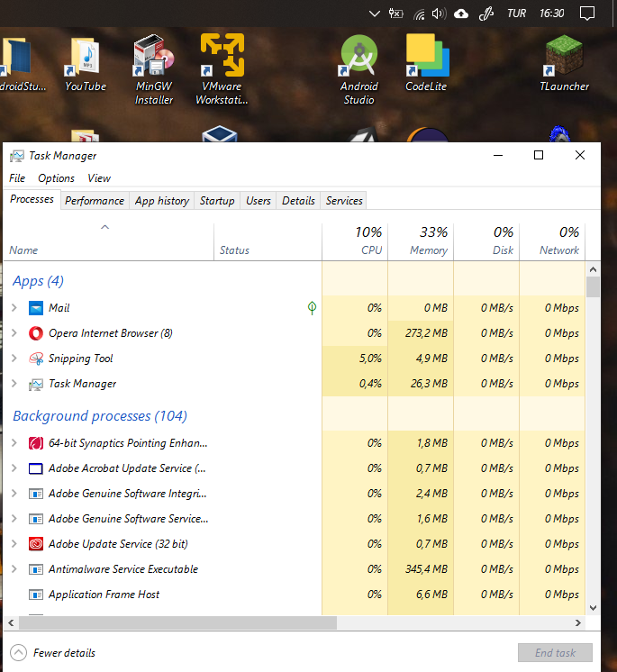Viewport: 617px width, 672px height.
Task: Expand the Opera Internet Browser row
Action: (x=14, y=333)
